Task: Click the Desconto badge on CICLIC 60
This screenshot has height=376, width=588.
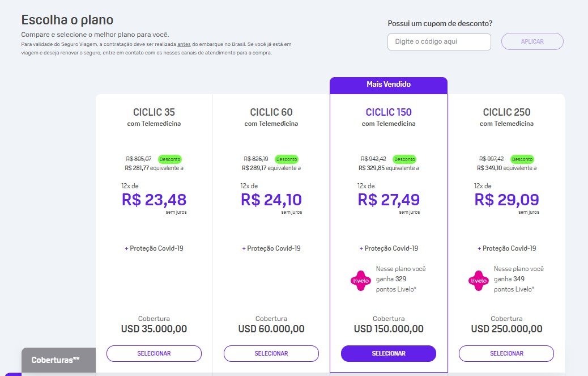Action: (287, 159)
